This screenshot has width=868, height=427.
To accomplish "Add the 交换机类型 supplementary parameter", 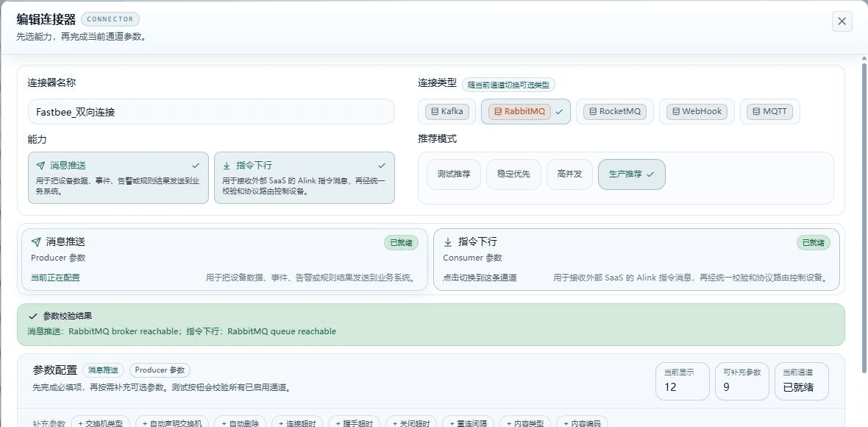I will coord(101,423).
